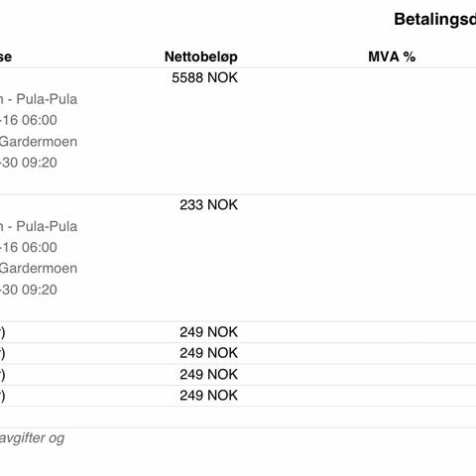Screen dimensions: 476x476
Task: Click Gardermoen text in the second item
Action: [x=39, y=268]
